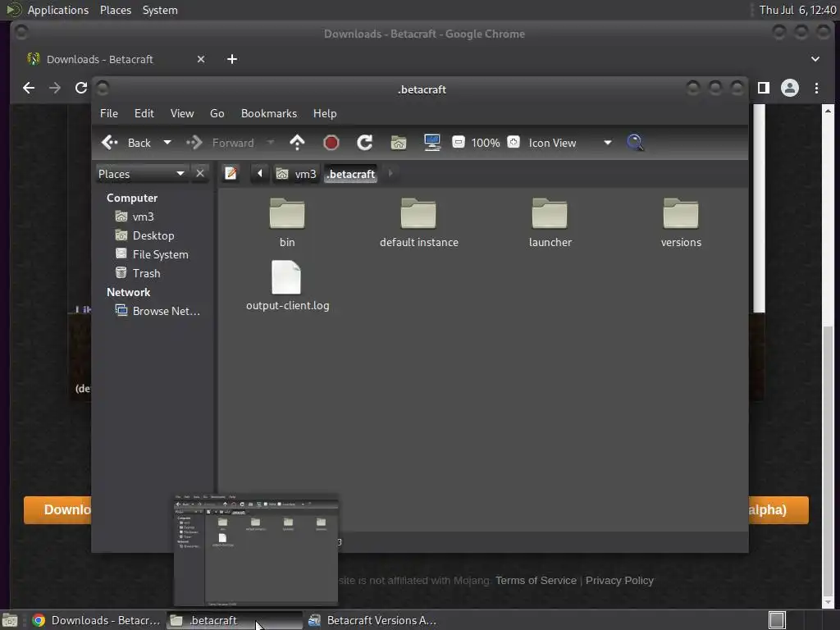Open the File menu
The width and height of the screenshot is (840, 630).
tap(109, 113)
